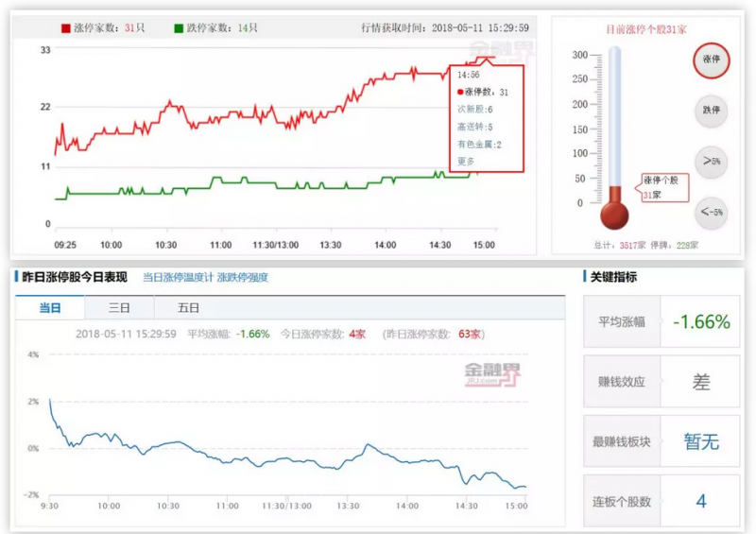756x534 pixels.
Task: Open the 五日 tab
Action: (189, 308)
